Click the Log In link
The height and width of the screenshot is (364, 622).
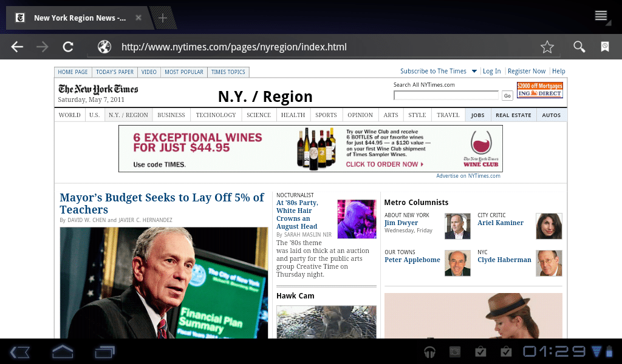tap(491, 72)
